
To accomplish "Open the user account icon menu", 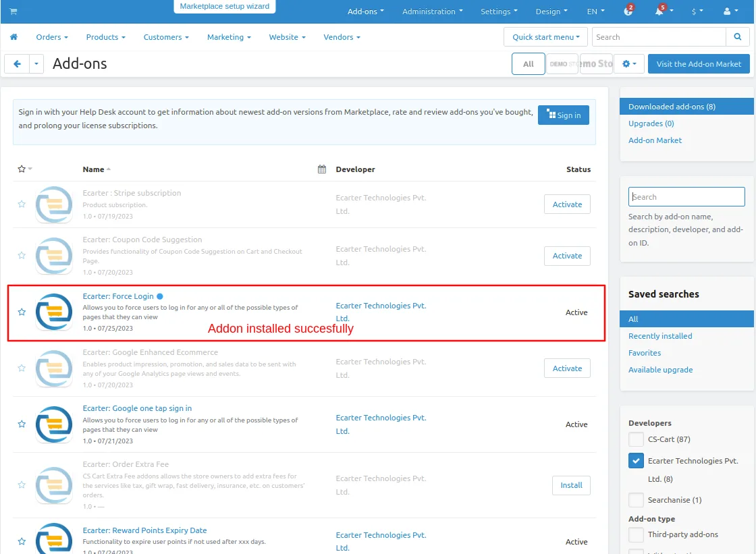I will [730, 11].
